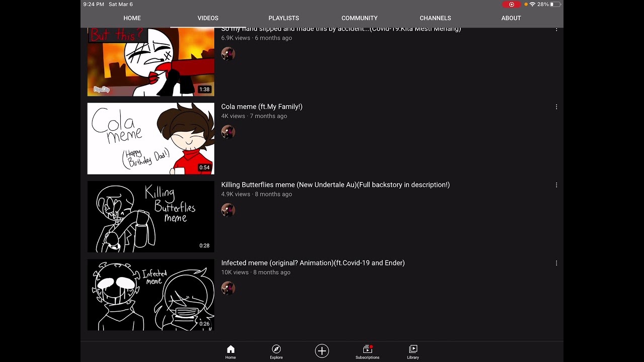Open 'So my hand slipped' video title
The width and height of the screenshot is (644, 362).
(x=341, y=30)
